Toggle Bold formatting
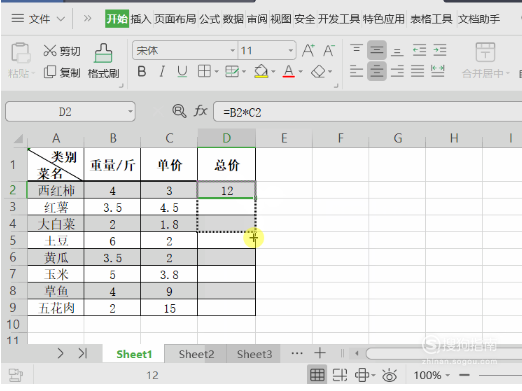This screenshot has height=391, width=522. click(142, 71)
